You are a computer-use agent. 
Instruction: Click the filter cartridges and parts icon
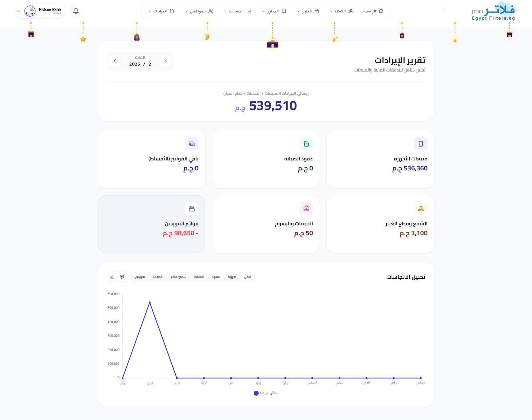point(421,209)
